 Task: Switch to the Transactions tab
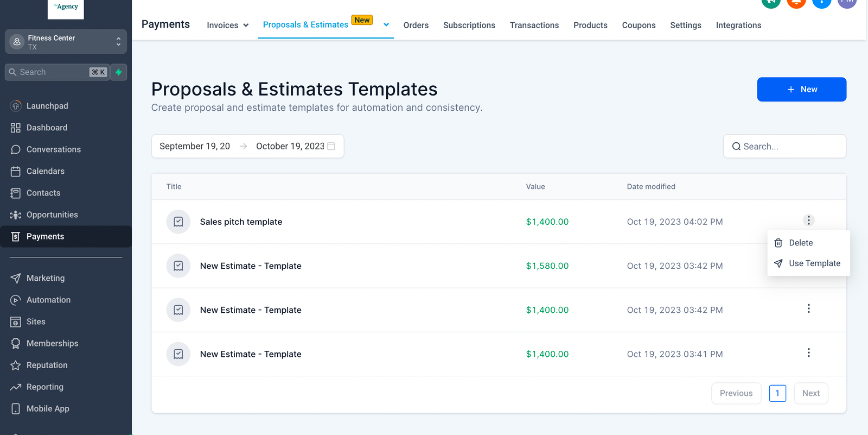(x=534, y=25)
